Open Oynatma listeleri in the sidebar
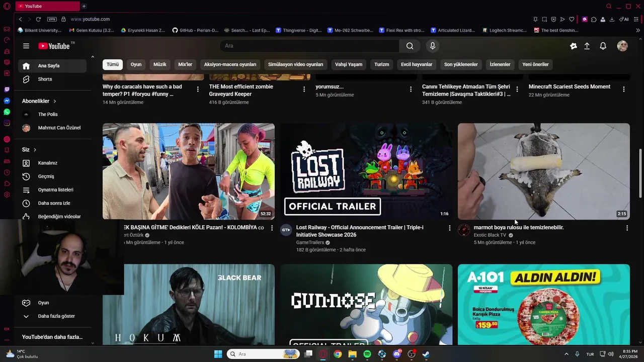 52,190
